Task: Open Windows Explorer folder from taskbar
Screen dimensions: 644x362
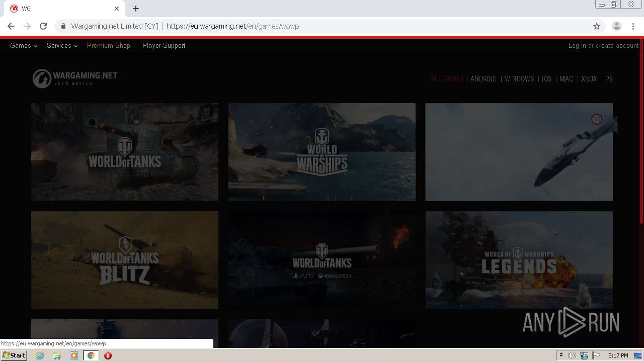Action: click(x=57, y=355)
